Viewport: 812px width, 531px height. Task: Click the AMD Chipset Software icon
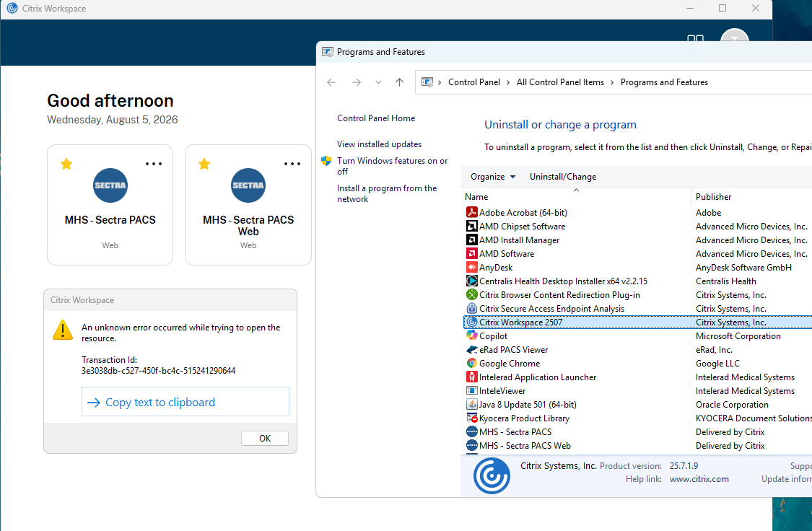click(471, 226)
